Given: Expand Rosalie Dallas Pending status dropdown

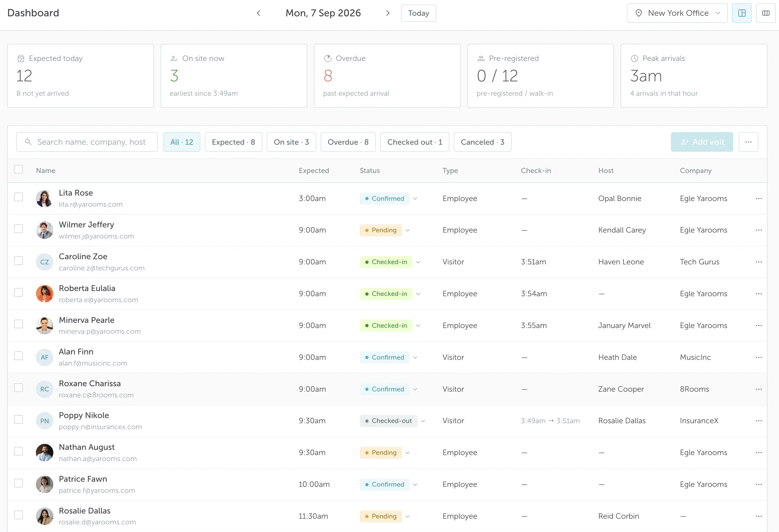Looking at the screenshot, I should (x=408, y=516).
